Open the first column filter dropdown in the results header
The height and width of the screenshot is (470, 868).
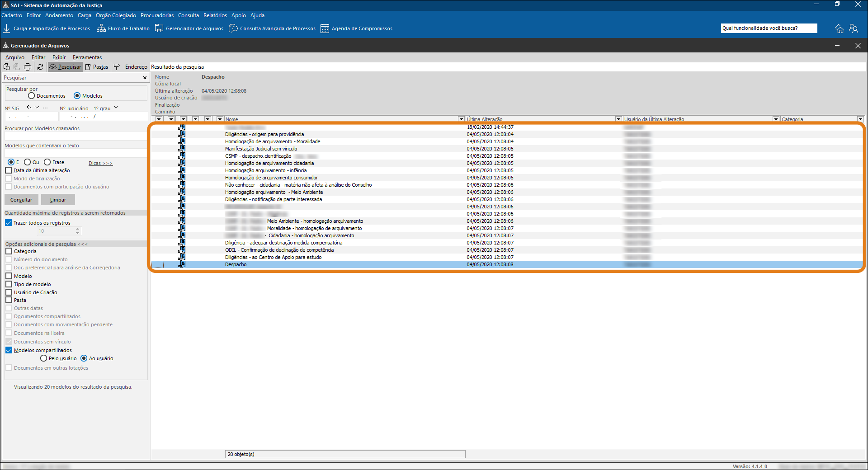tap(159, 119)
